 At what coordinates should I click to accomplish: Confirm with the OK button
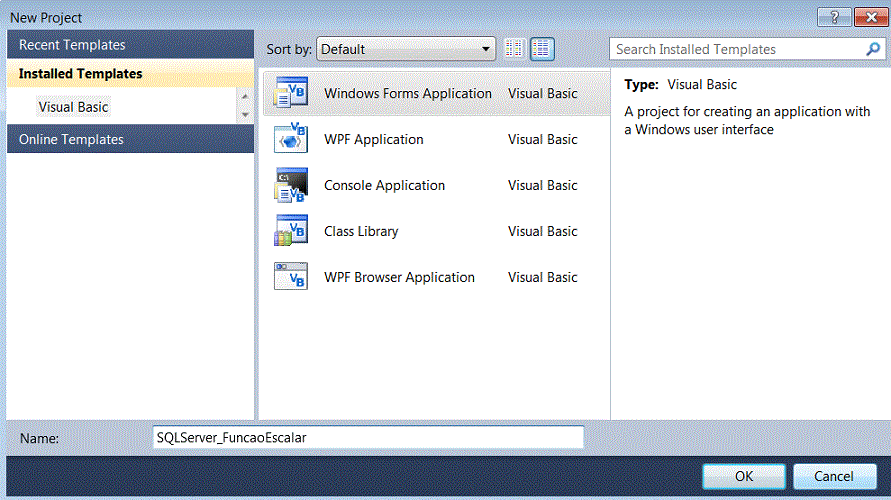pos(744,476)
